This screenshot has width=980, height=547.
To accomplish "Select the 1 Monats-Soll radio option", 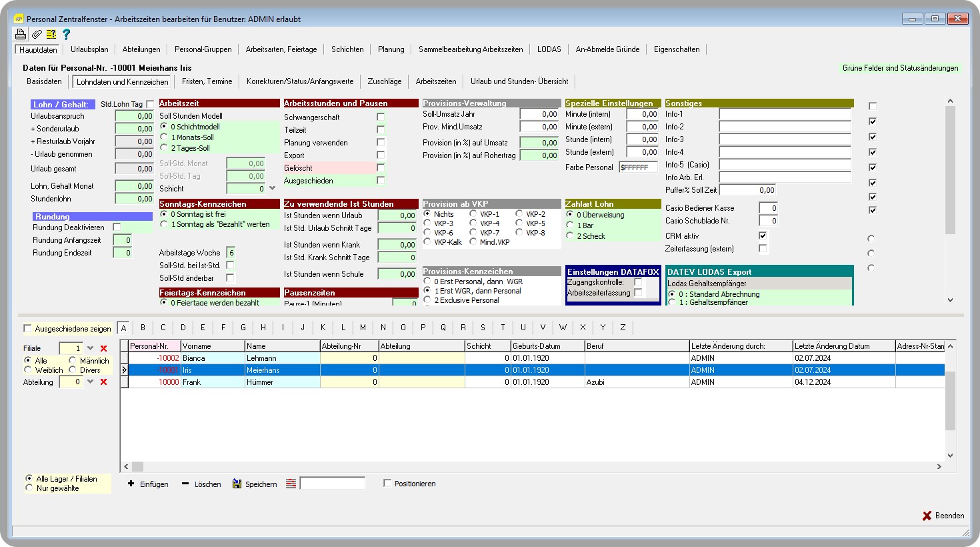I will coord(164,137).
